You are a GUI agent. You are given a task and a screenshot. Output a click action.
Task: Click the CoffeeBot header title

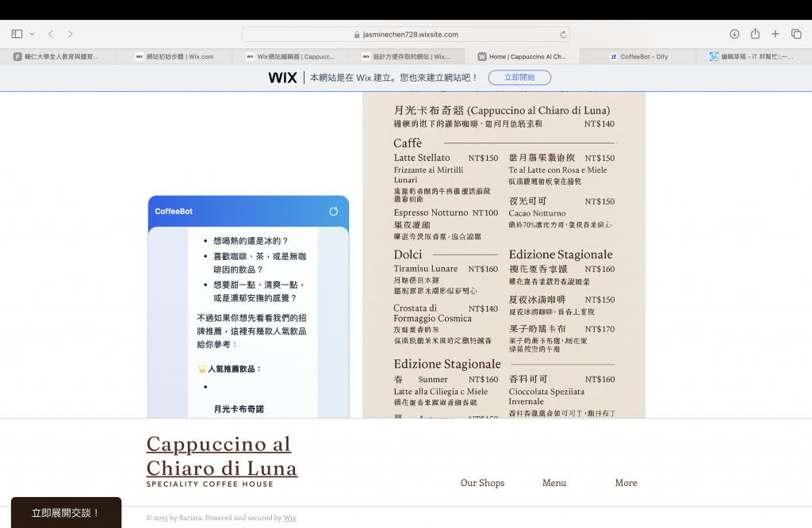174,211
